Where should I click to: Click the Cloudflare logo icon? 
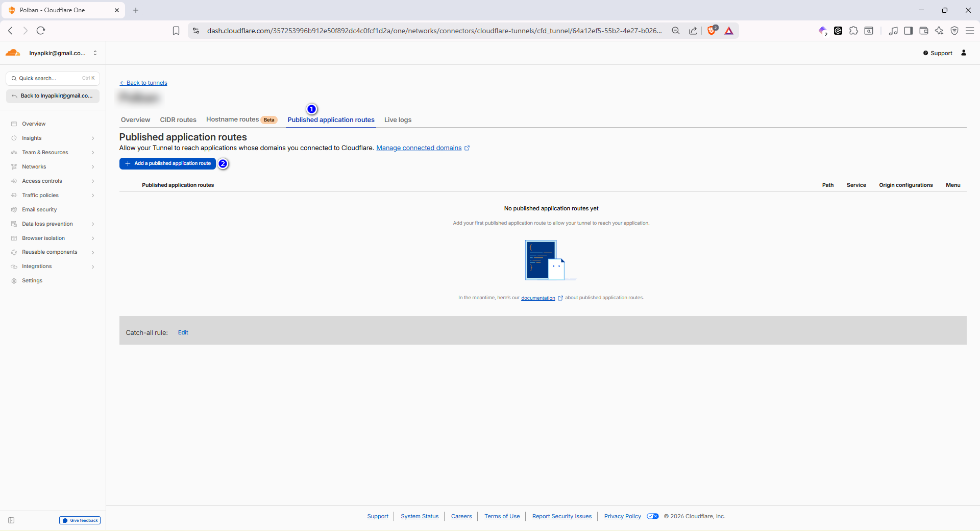tap(13, 53)
